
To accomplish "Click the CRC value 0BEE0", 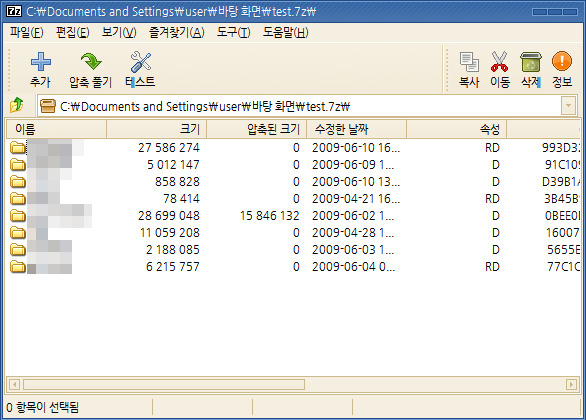I will [562, 216].
